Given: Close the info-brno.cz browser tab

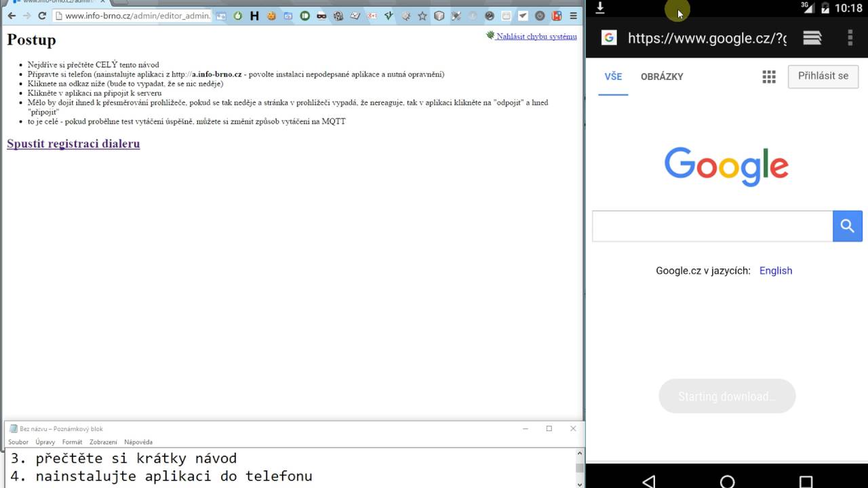Looking at the screenshot, I should pos(103,2).
